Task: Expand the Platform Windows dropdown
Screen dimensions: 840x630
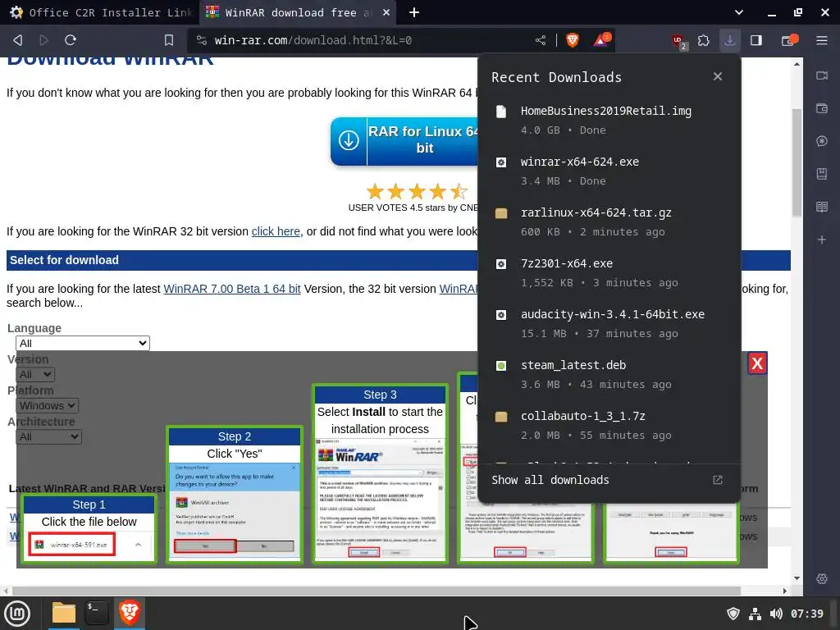Action: pos(47,405)
